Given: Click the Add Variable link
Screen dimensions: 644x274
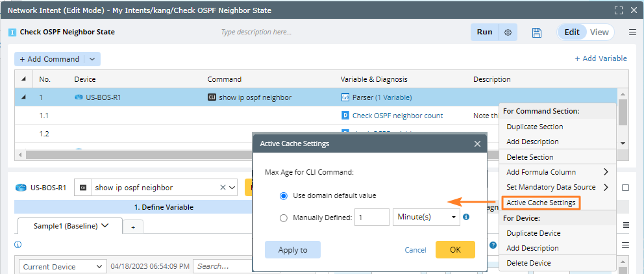Looking at the screenshot, I should click(601, 58).
